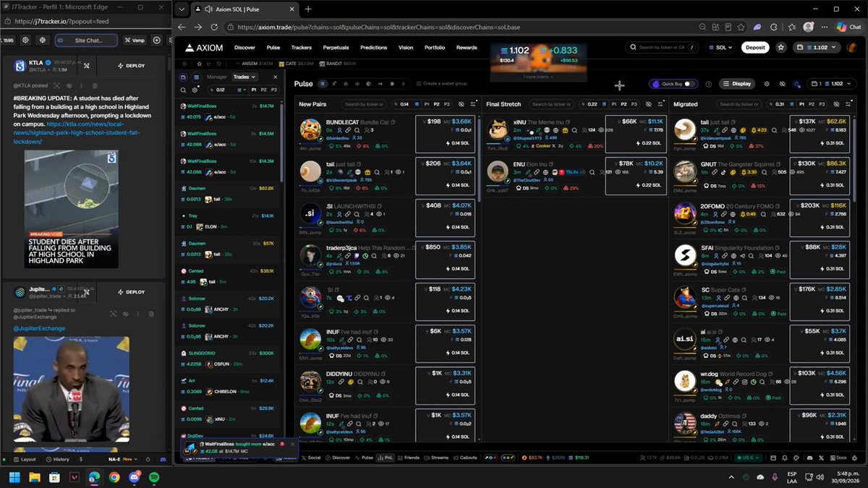Toggle the Quick Buy switch
This screenshot has width=868, height=488.
(x=689, y=84)
